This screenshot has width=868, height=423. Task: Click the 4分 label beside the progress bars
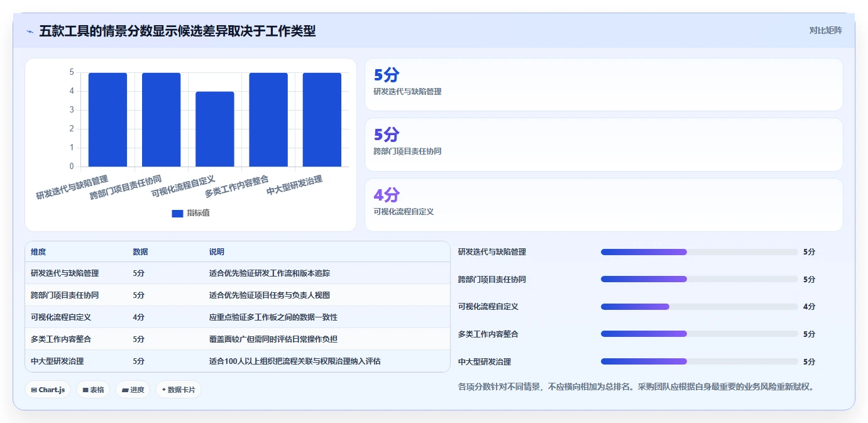(x=809, y=307)
